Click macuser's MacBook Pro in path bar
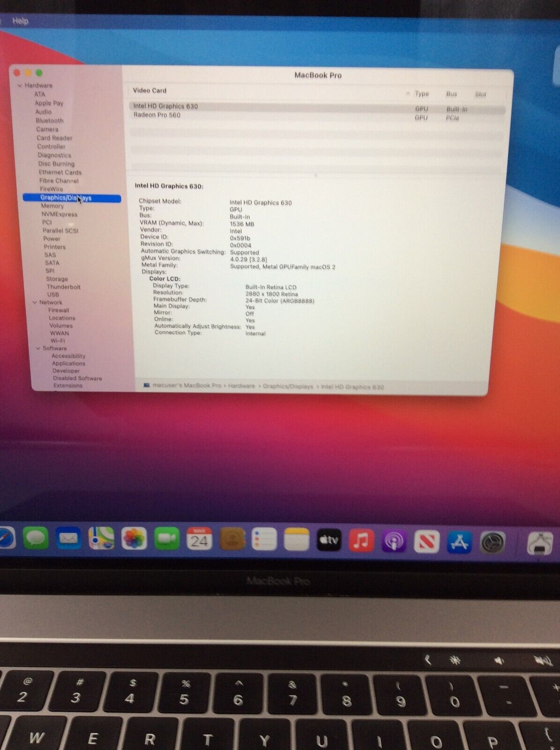The width and height of the screenshot is (560, 750). click(x=187, y=385)
